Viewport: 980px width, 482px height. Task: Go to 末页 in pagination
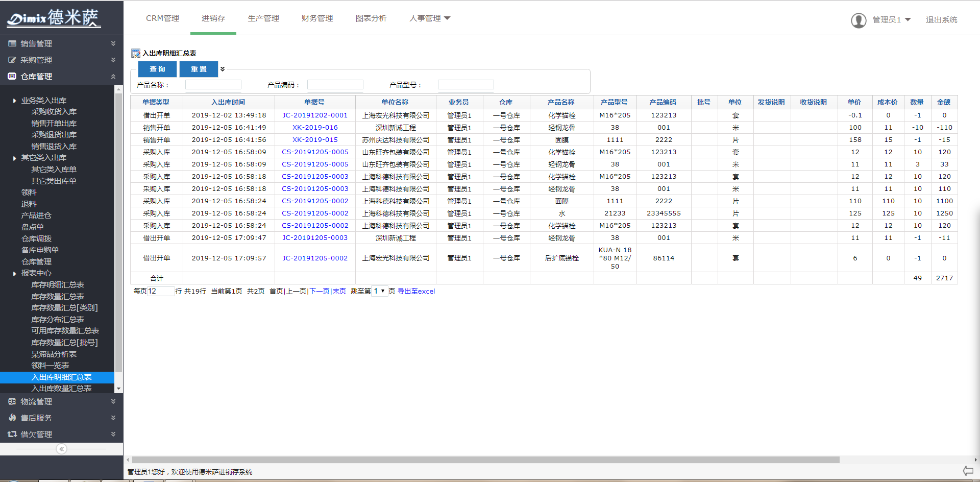pyautogui.click(x=339, y=291)
